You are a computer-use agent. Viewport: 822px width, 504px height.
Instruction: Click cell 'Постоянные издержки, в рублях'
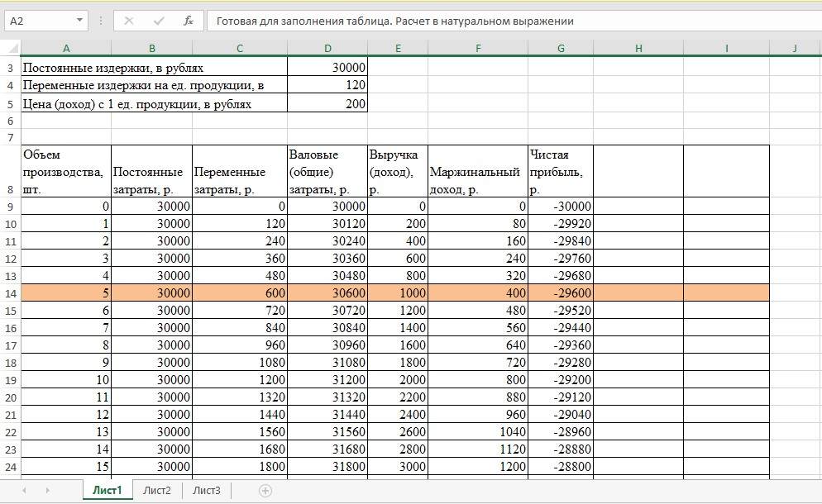click(154, 68)
